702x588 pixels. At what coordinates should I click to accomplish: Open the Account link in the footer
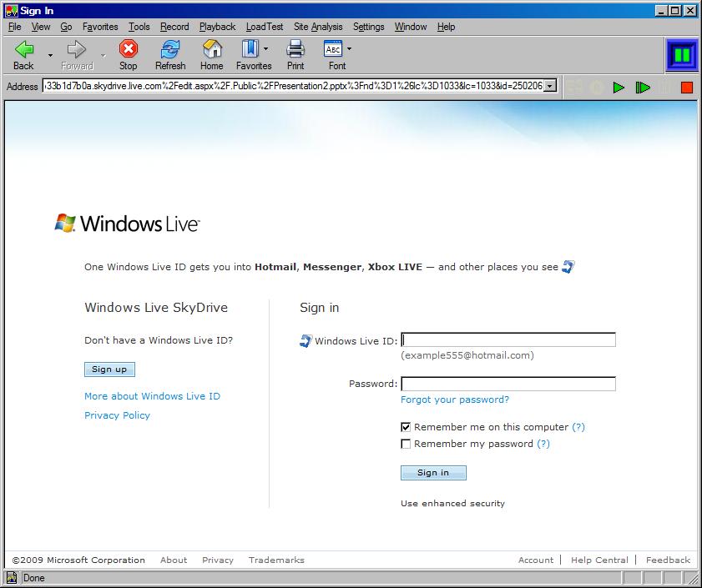click(x=535, y=560)
